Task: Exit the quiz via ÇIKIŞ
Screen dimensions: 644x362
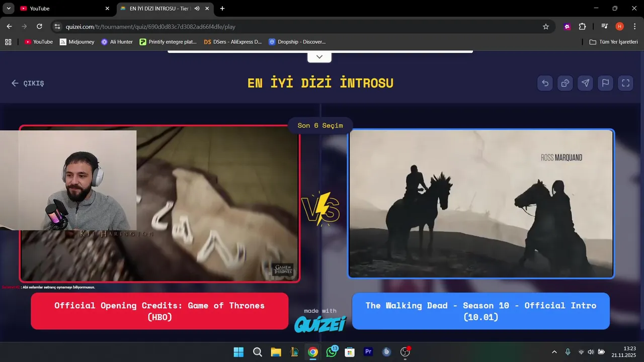Action: pos(28,83)
